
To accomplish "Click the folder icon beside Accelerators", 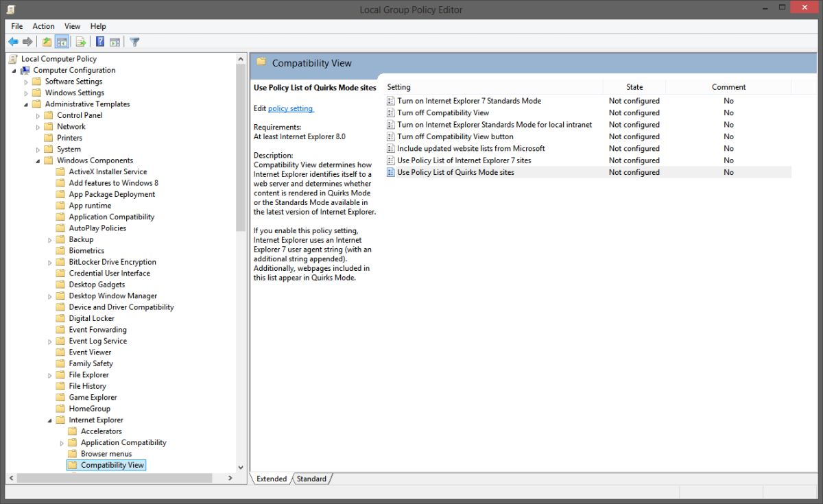I will 72,431.
